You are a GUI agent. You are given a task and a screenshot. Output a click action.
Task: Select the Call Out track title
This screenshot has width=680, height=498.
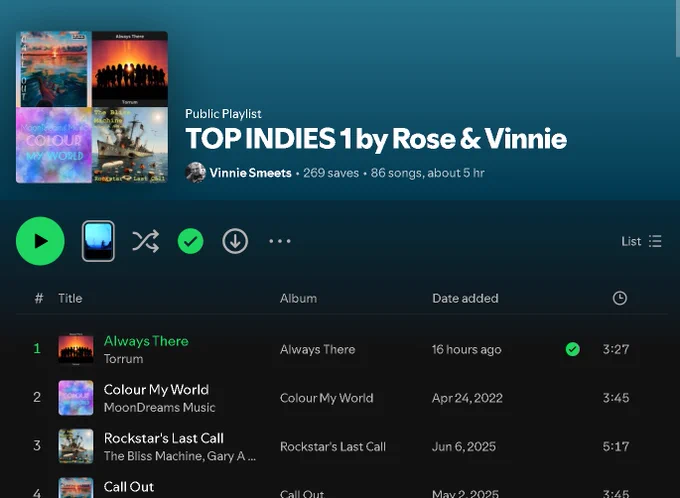[129, 487]
